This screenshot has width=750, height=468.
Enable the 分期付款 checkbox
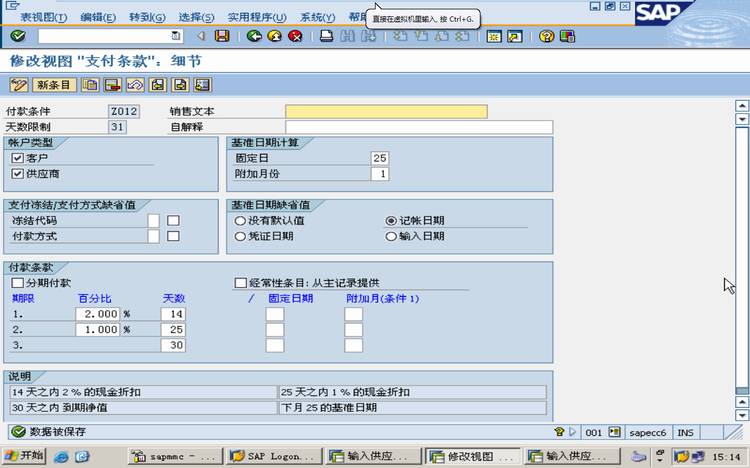[18, 283]
